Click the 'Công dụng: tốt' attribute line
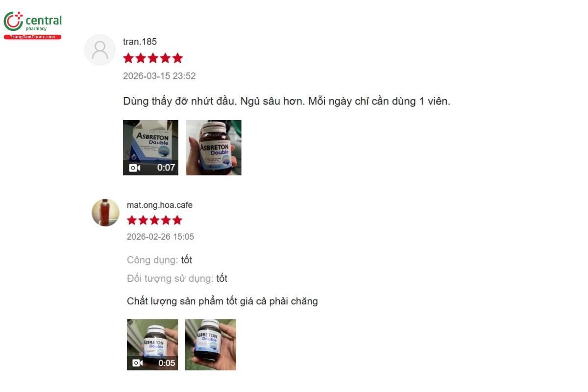Image resolution: width=588 pixels, height=392 pixels. tap(159, 260)
